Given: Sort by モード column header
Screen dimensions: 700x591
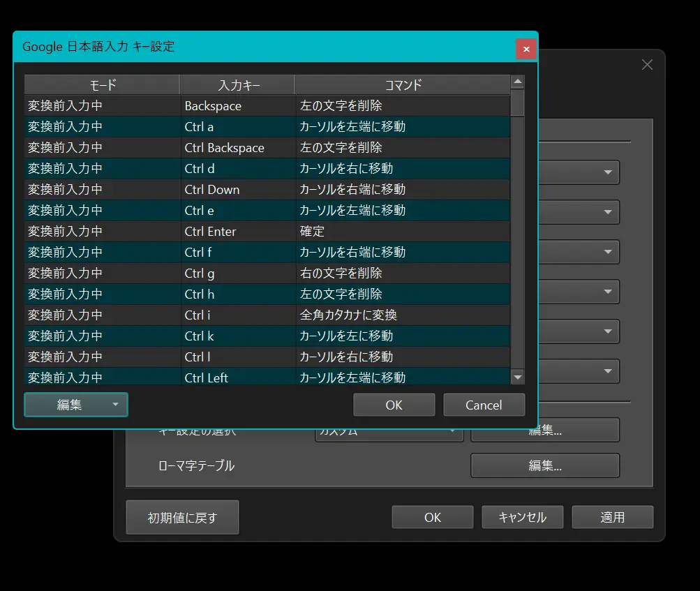Looking at the screenshot, I should point(102,85).
